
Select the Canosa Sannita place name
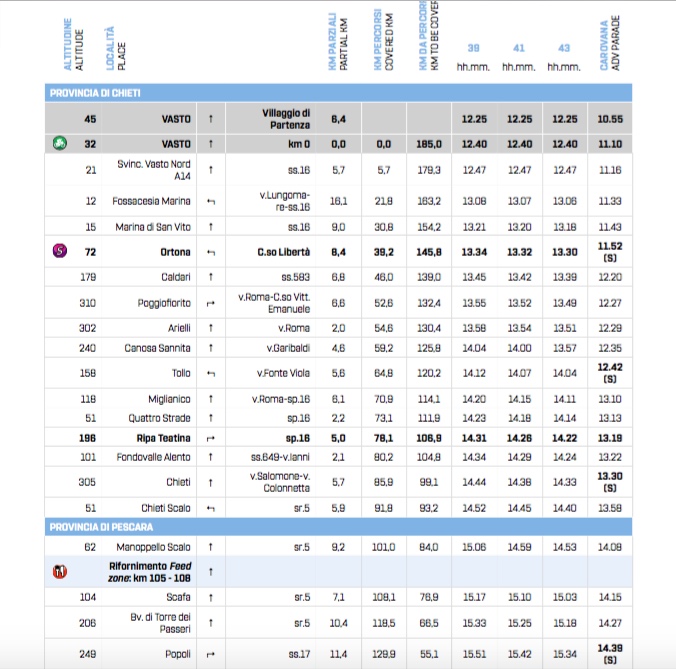click(x=157, y=348)
